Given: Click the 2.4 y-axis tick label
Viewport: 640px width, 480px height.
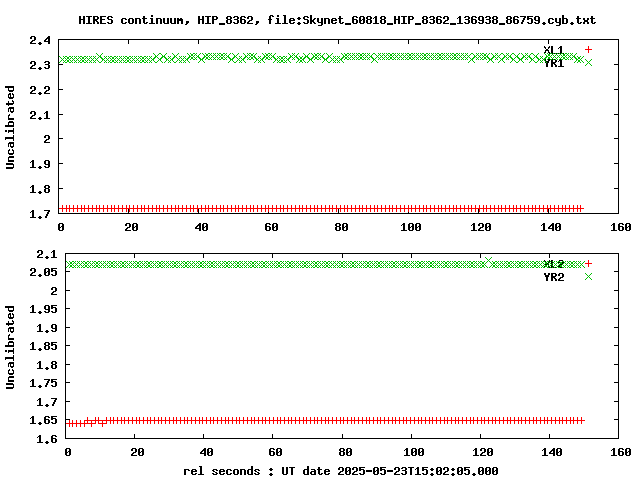Looking at the screenshot, I should click(40, 40).
